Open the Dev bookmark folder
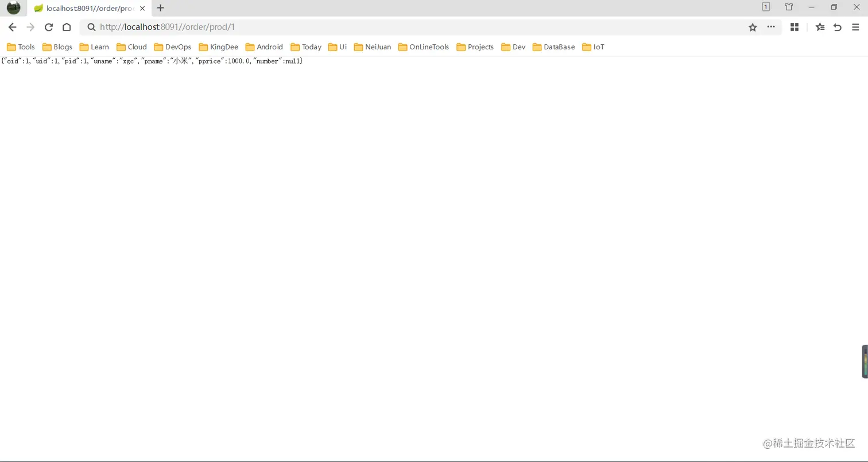Image resolution: width=868 pixels, height=462 pixels. [513, 47]
